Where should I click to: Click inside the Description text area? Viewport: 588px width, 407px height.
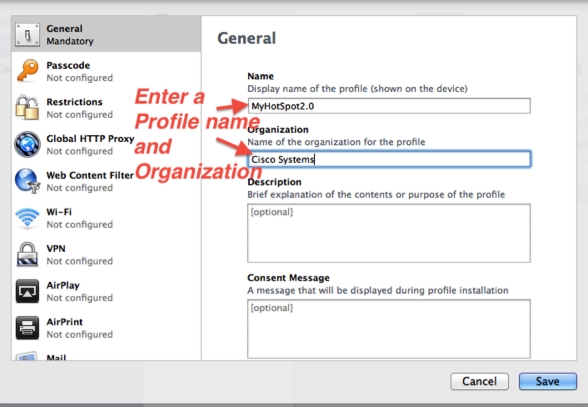(389, 233)
